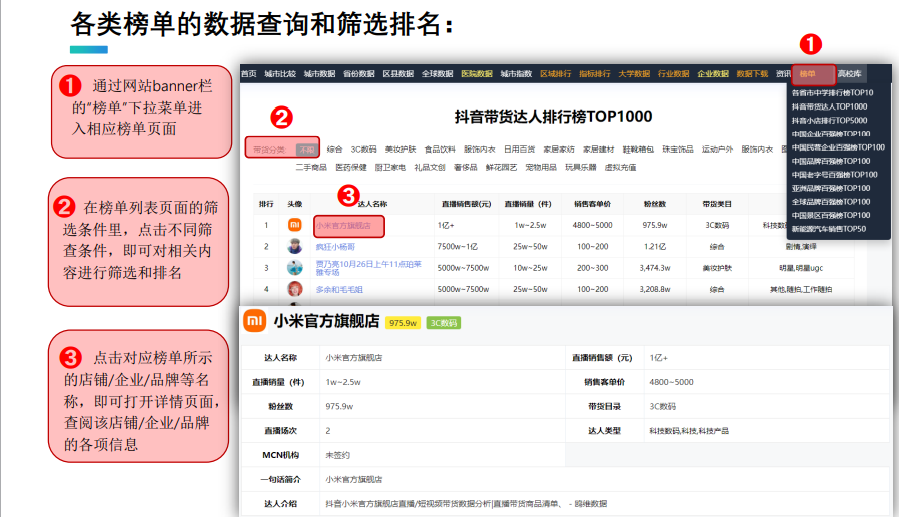Select 抖音带货达人TOP1000 from dropdown list

829,107
